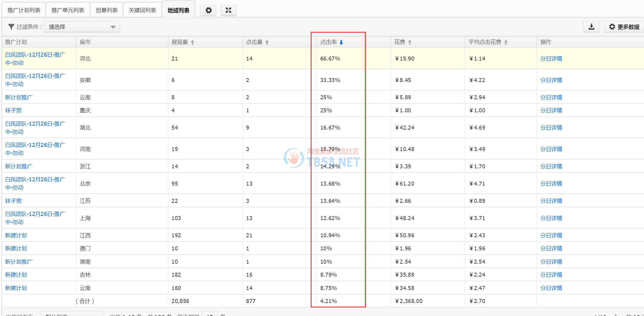Open the 创意列表 tab

(106, 10)
